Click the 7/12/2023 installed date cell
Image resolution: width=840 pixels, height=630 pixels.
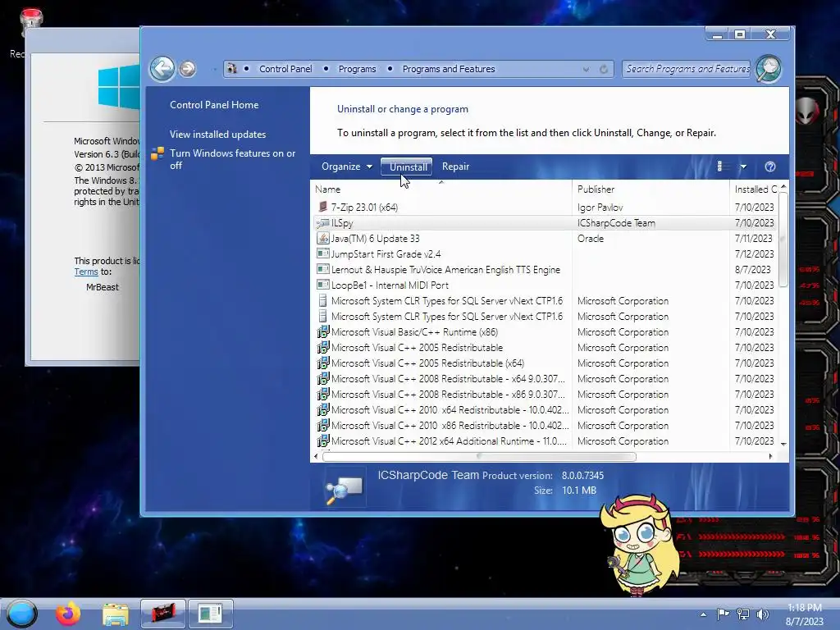755,254
